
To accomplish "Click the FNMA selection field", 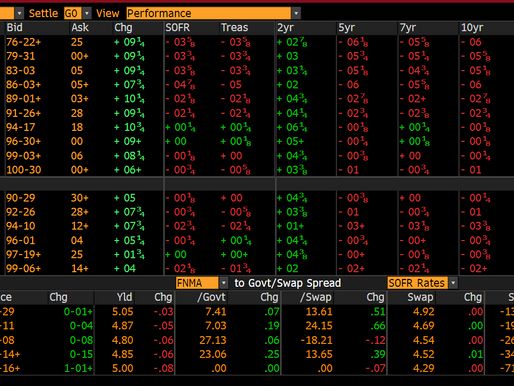I will click(197, 283).
